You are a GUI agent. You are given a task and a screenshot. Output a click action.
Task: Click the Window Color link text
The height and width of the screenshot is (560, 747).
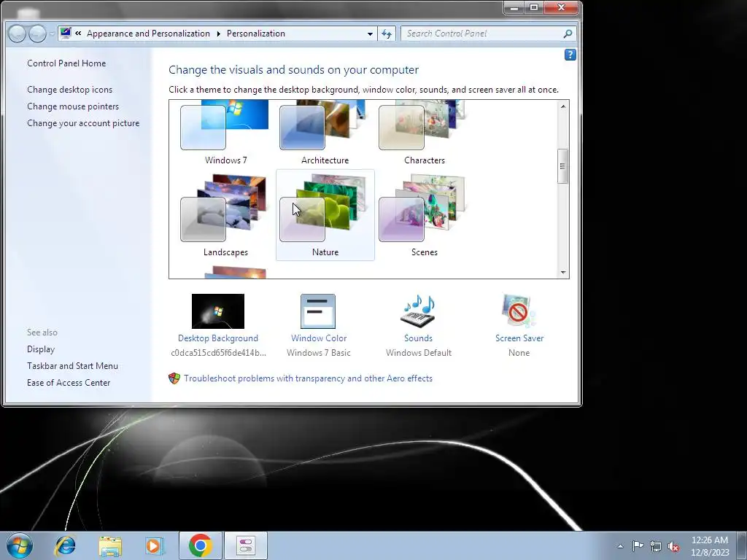pyautogui.click(x=319, y=338)
